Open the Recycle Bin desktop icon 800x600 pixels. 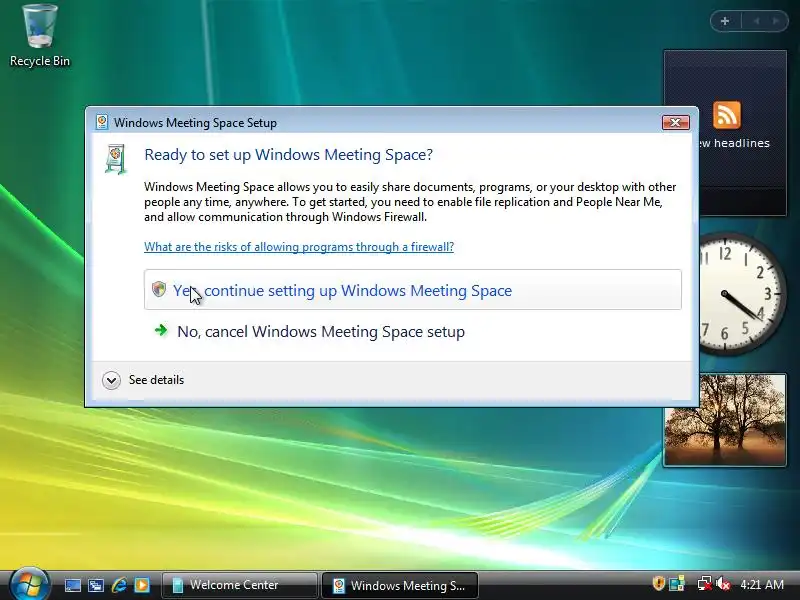tap(39, 35)
